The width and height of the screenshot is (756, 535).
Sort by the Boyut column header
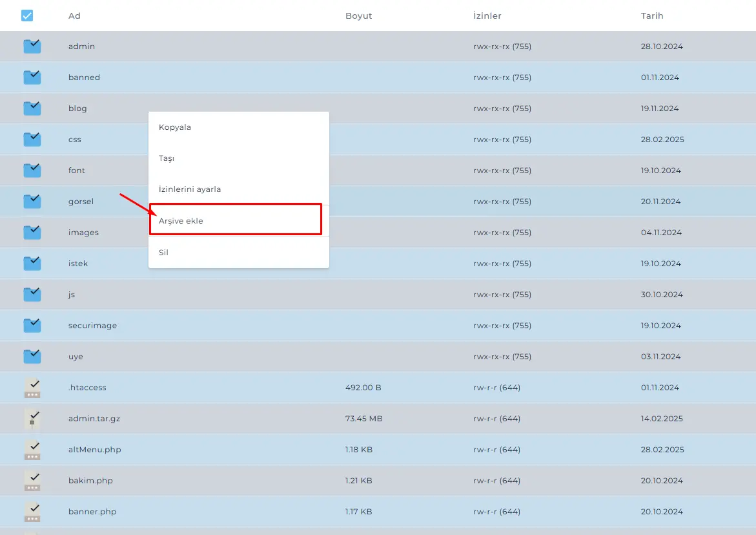click(358, 16)
